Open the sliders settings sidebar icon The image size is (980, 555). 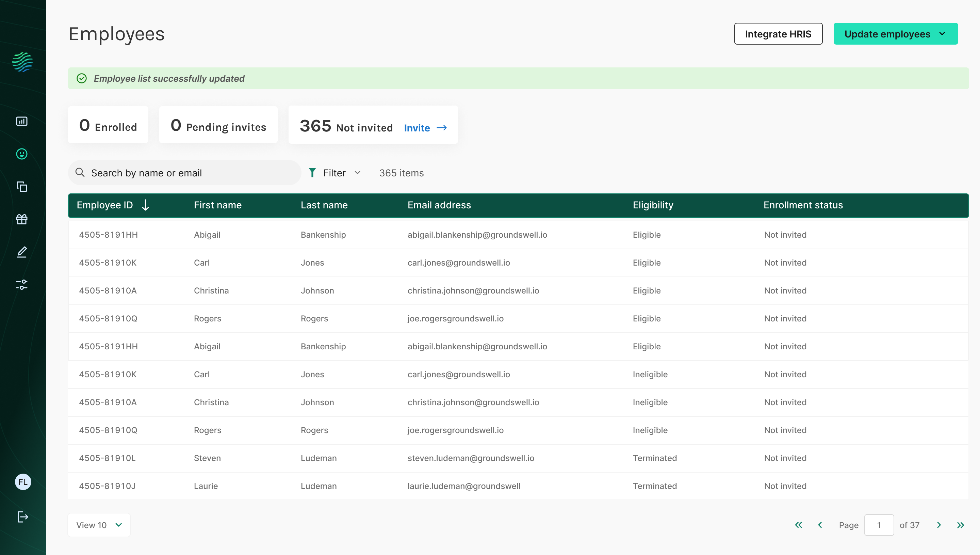(x=22, y=284)
